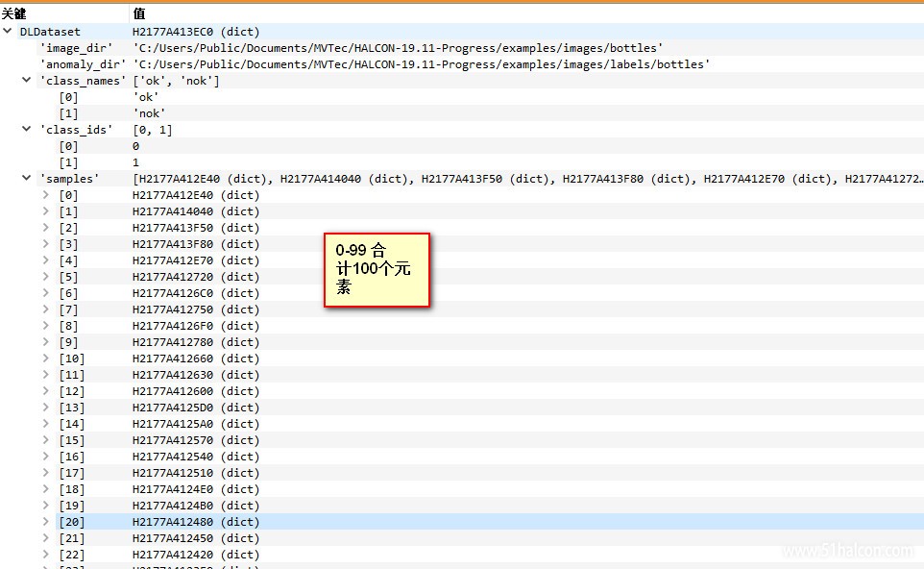
Task: Click value H2177A412750 (dict)
Action: [x=196, y=309]
